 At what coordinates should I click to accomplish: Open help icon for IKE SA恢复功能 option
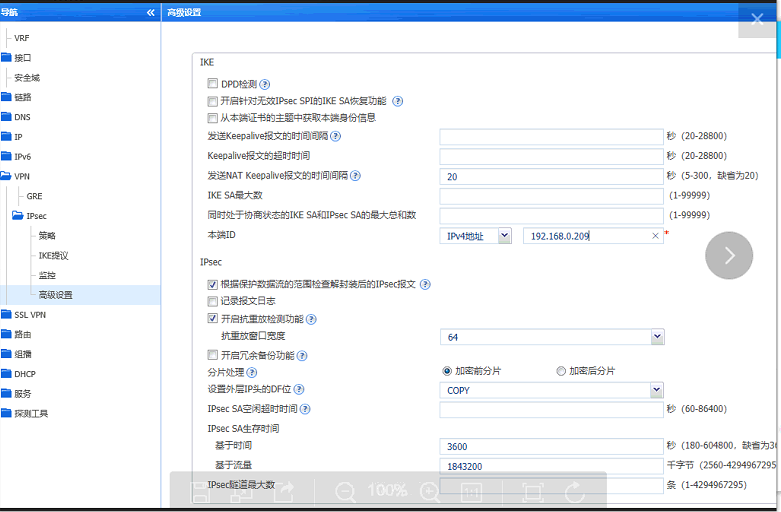397,101
